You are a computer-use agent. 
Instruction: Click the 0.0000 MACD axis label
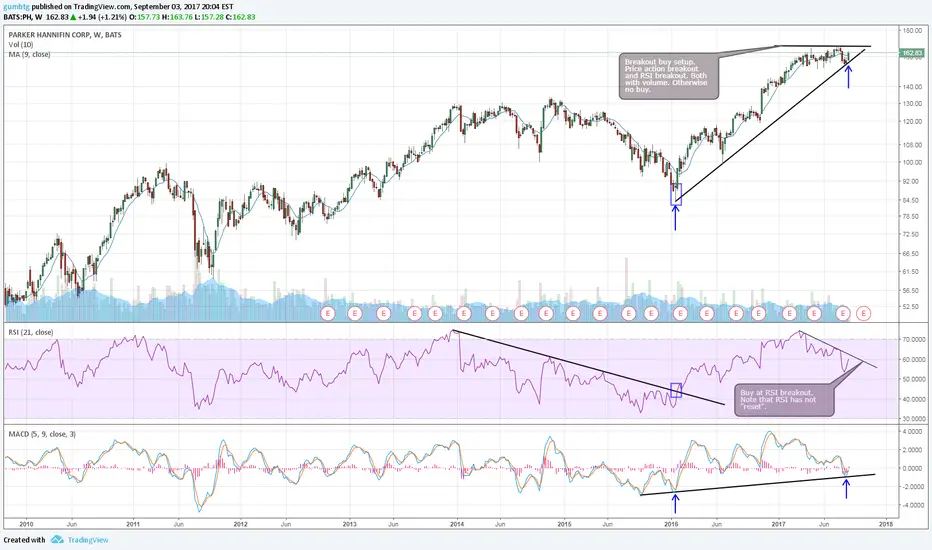(914, 469)
